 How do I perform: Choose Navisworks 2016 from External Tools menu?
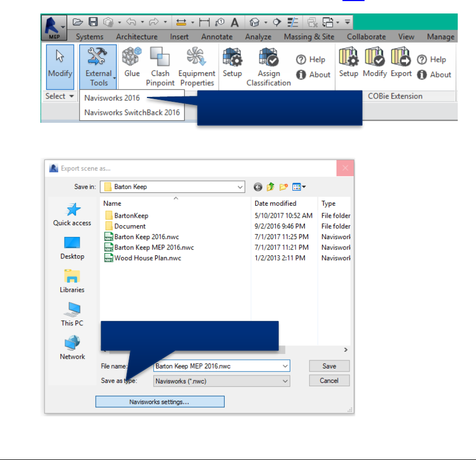[x=112, y=98]
